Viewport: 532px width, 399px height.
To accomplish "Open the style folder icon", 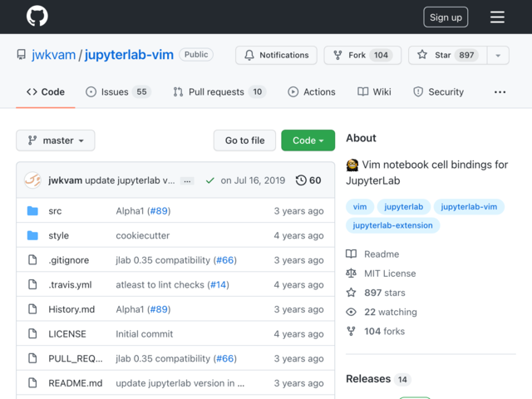I will click(32, 235).
